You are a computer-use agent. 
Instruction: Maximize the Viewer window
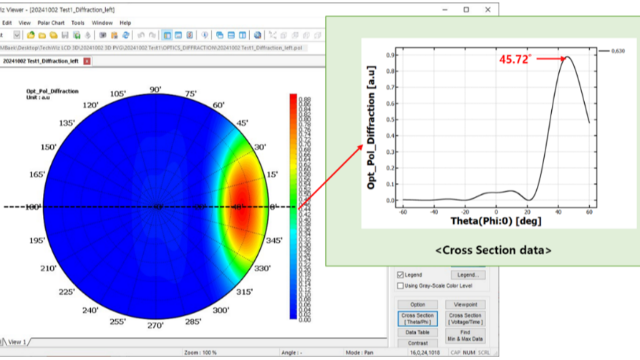(466, 9)
